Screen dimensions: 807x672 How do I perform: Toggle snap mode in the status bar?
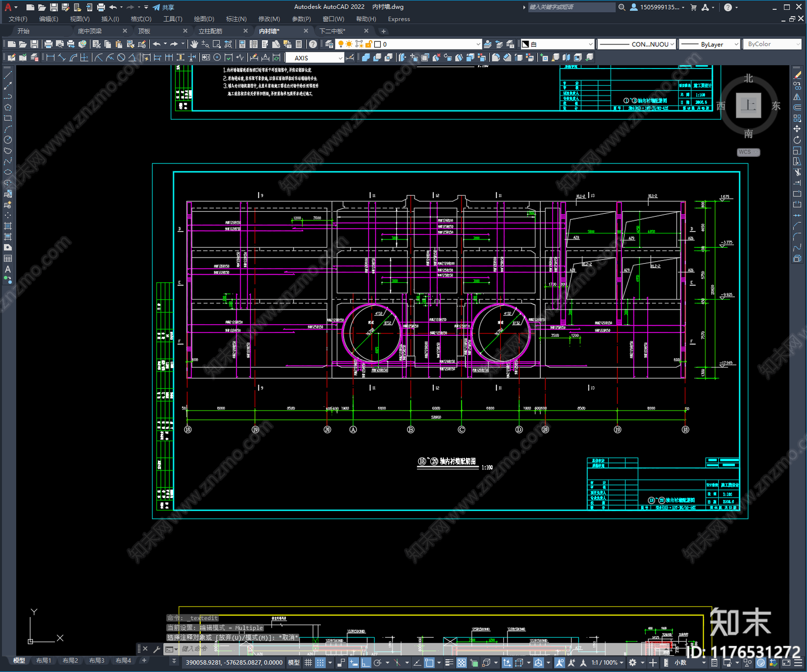coord(320,662)
